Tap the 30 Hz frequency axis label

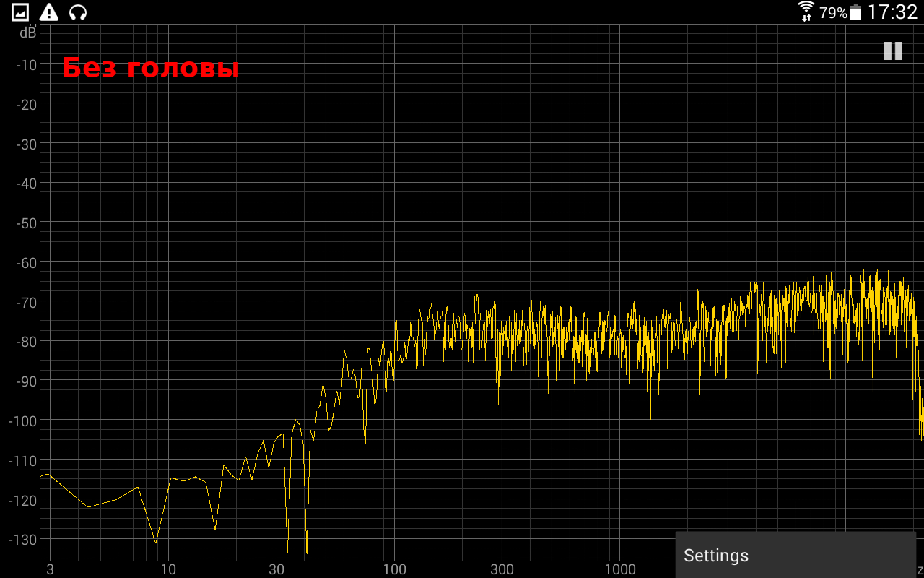point(276,569)
